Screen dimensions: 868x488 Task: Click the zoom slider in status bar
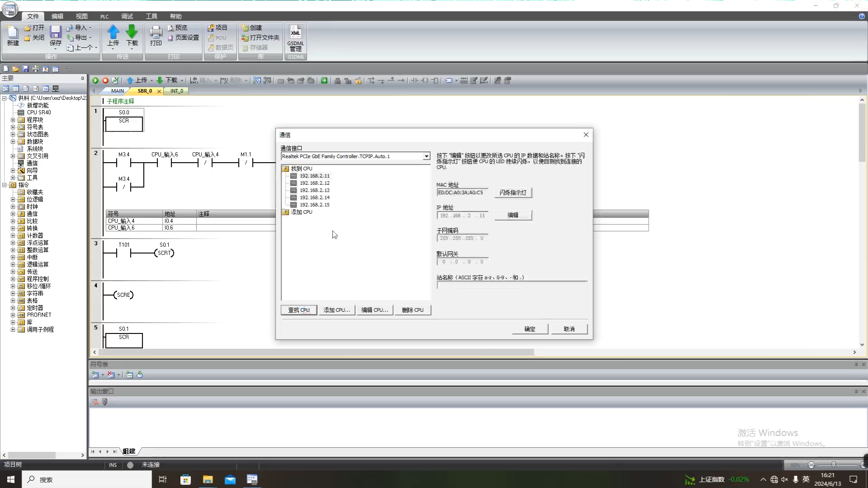point(834,465)
